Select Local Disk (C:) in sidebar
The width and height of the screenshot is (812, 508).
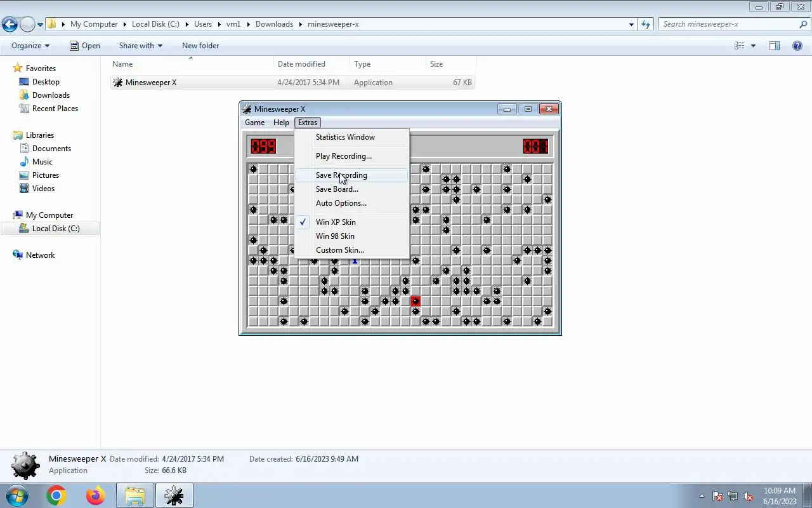tap(56, 229)
